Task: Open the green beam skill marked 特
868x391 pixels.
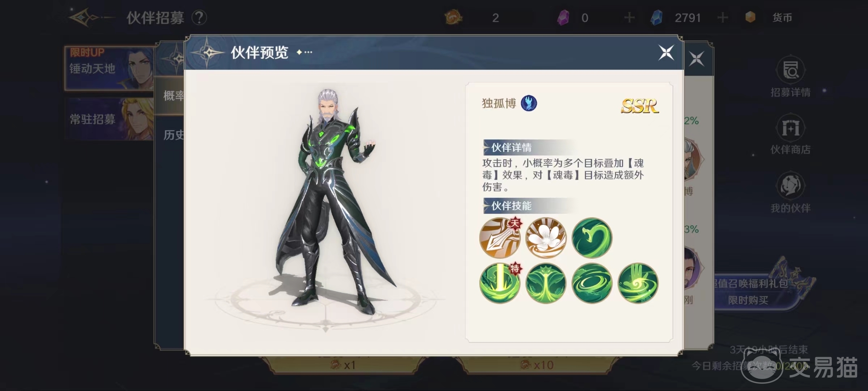Action: point(500,283)
